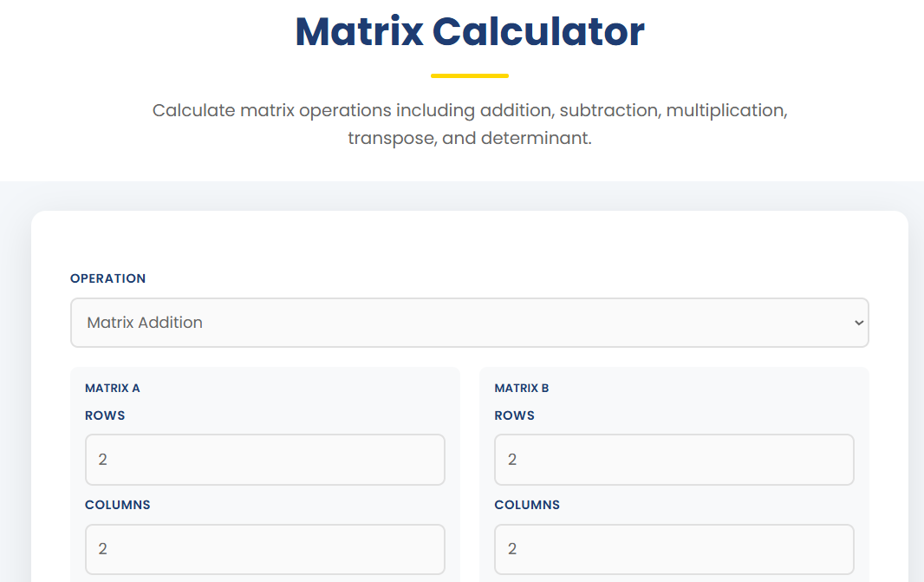This screenshot has width=924, height=582.
Task: Click the Matrix B rows input field
Action: point(673,459)
